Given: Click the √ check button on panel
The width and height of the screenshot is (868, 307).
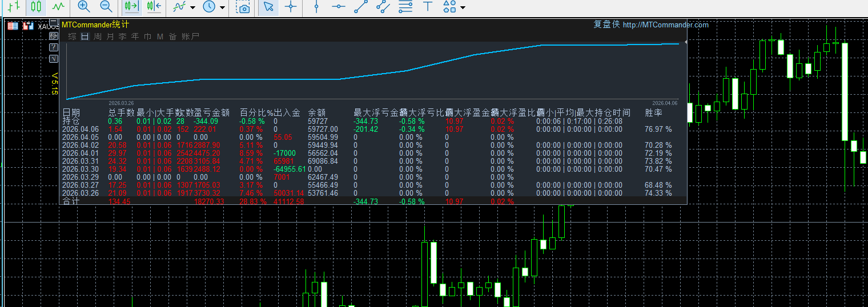Looking at the screenshot, I should 54,58.
